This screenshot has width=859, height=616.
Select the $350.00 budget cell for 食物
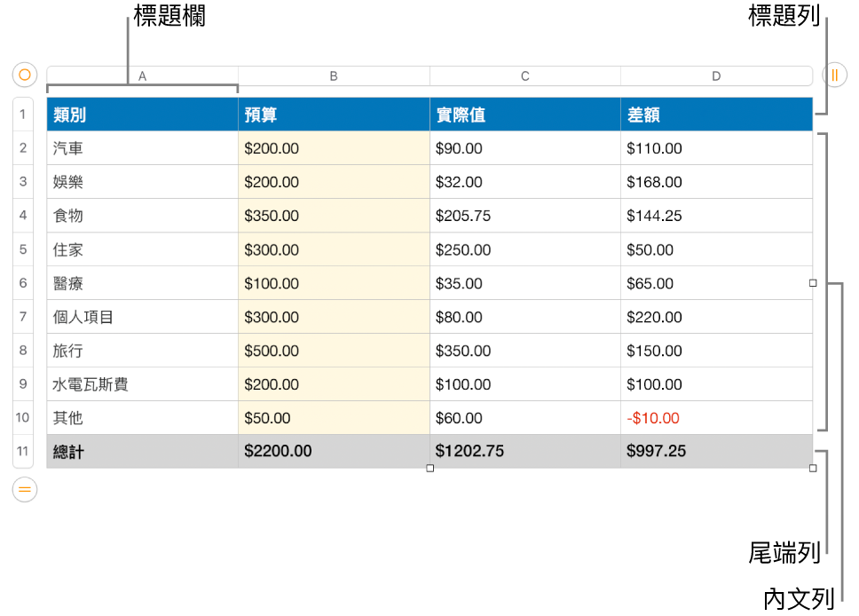(x=334, y=216)
